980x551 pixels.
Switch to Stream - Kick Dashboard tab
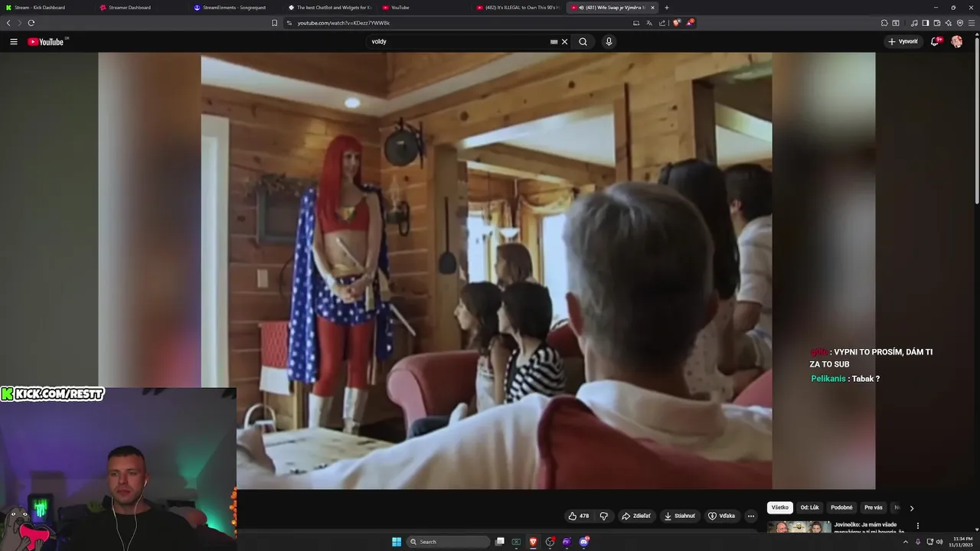(x=44, y=8)
